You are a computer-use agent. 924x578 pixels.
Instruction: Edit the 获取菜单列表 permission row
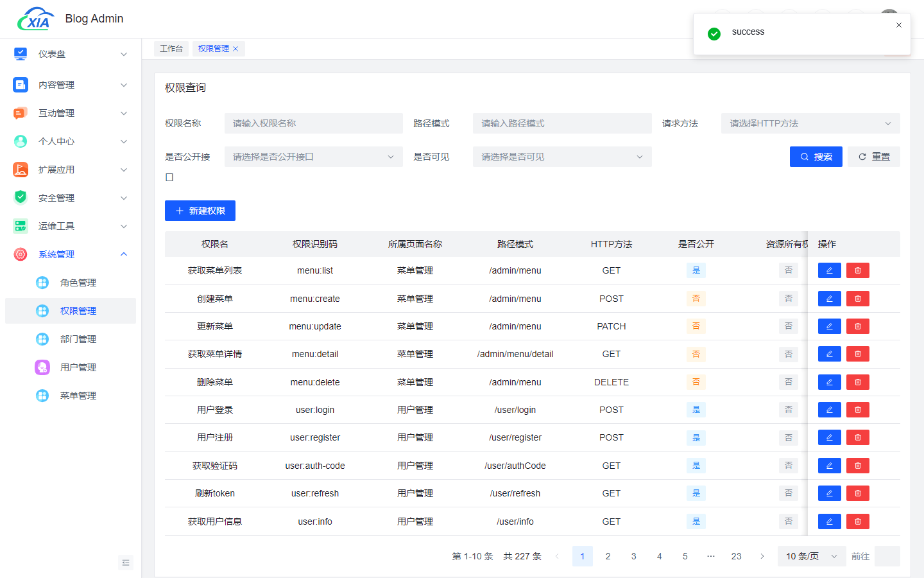830,270
